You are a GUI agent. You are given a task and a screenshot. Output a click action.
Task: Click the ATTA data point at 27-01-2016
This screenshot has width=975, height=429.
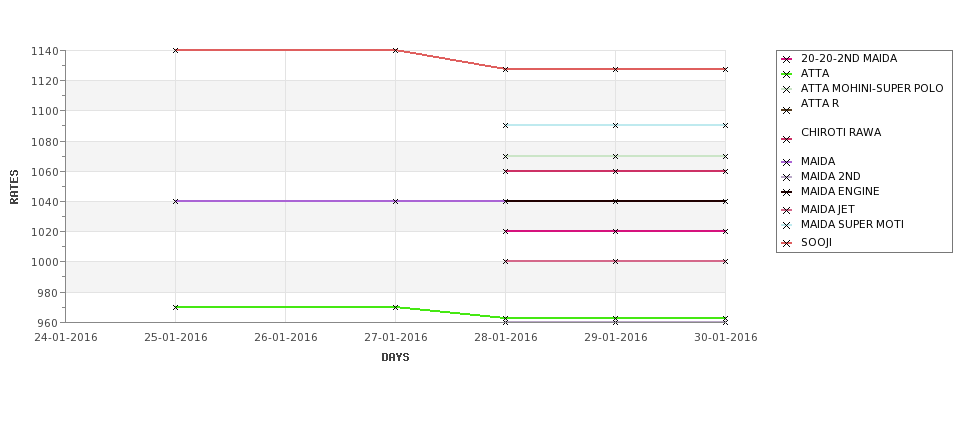pyautogui.click(x=395, y=307)
